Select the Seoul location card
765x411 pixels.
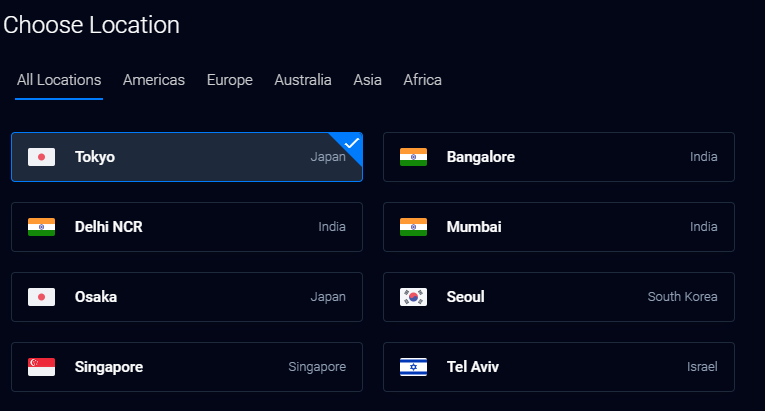[559, 297]
